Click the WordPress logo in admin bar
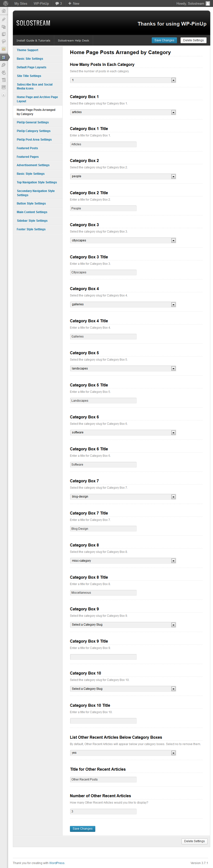This screenshot has height=868, width=213. coord(5,3)
